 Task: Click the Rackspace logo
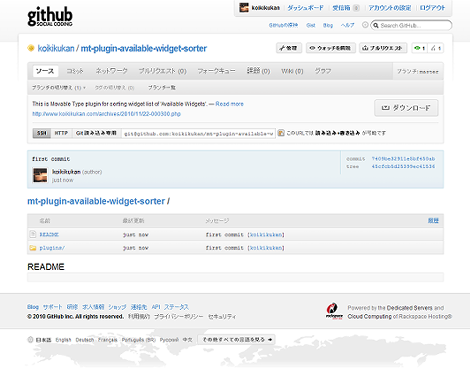pos(334,311)
